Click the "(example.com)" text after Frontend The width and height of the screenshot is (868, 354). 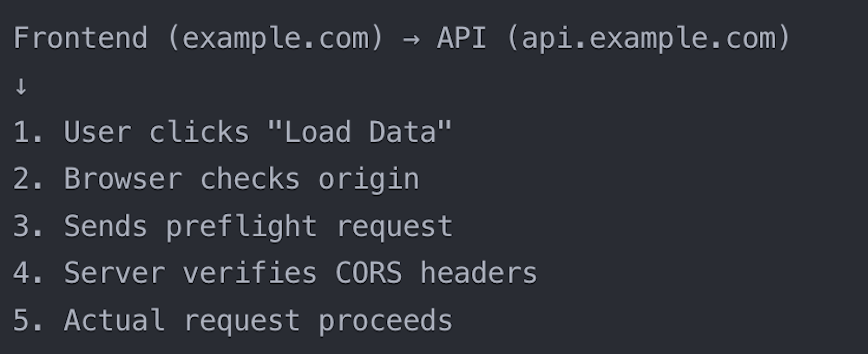click(275, 39)
